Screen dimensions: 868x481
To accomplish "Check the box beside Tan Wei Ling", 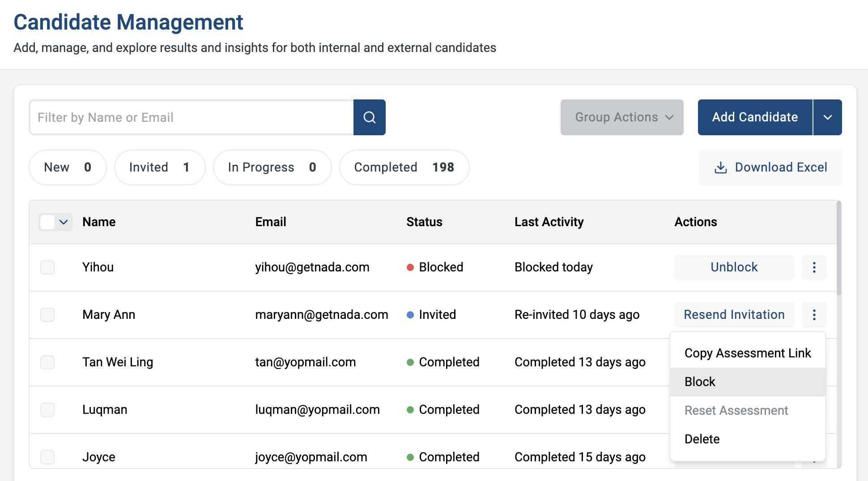I will point(47,362).
